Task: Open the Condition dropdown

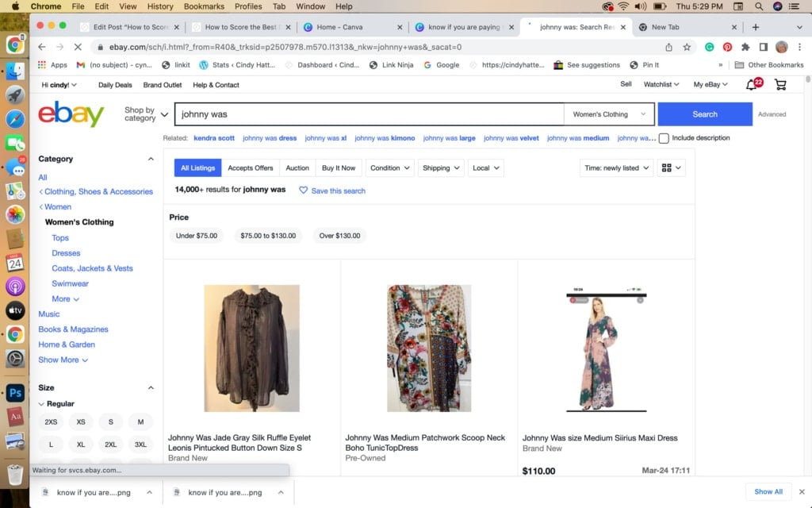Action: coord(390,167)
